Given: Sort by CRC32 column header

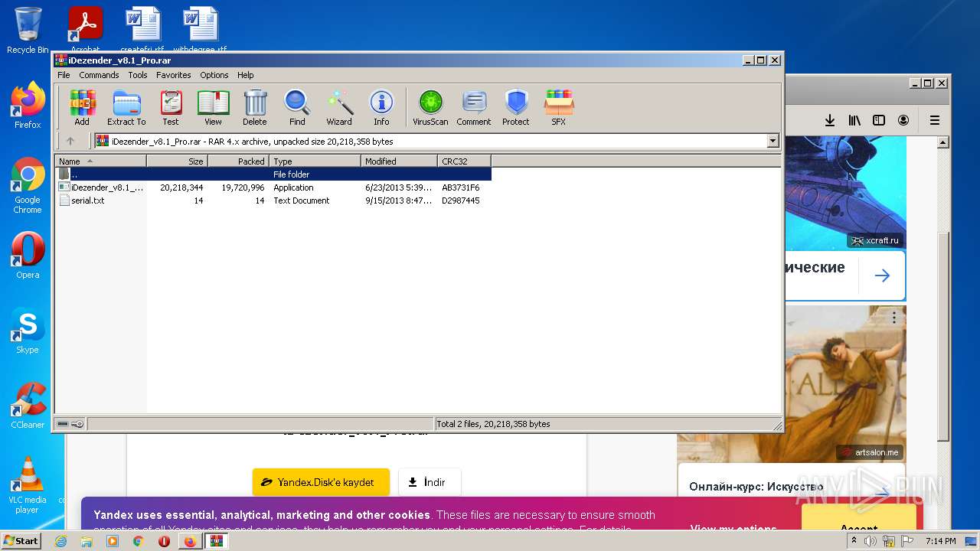Looking at the screenshot, I should pyautogui.click(x=465, y=161).
